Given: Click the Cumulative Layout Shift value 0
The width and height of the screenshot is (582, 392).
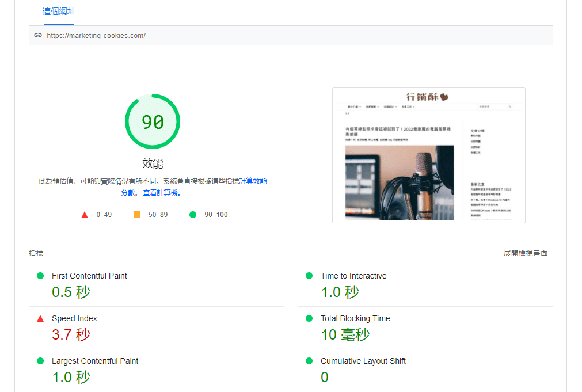Looking at the screenshot, I should click(325, 377).
